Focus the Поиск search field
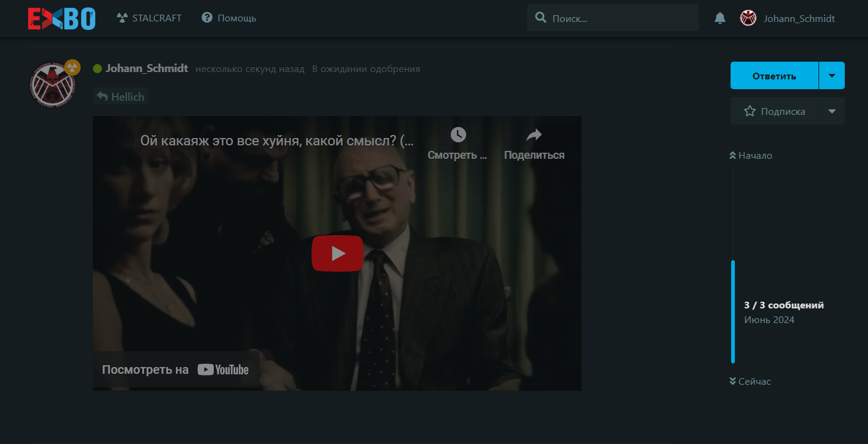This screenshot has height=444, width=868. [x=613, y=18]
